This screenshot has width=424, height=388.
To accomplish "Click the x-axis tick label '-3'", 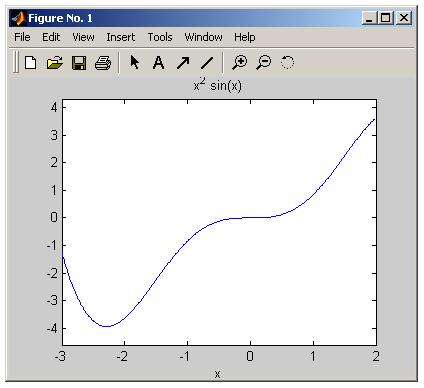I will (60, 357).
